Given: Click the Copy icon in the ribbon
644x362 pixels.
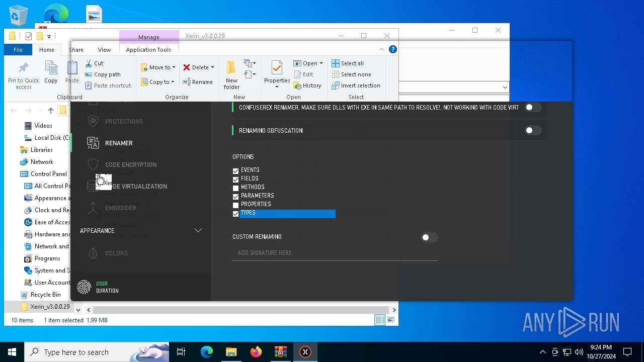Looking at the screenshot, I should [51, 68].
